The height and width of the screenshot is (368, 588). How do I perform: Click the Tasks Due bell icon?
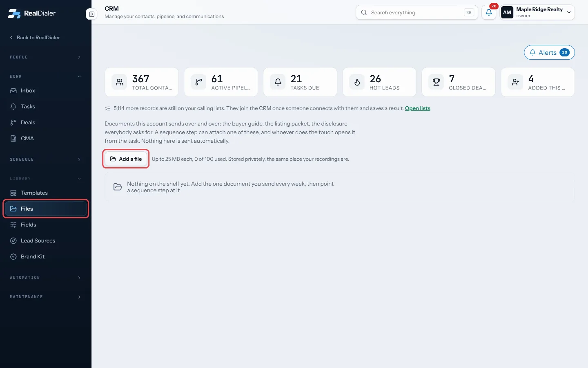pyautogui.click(x=278, y=82)
